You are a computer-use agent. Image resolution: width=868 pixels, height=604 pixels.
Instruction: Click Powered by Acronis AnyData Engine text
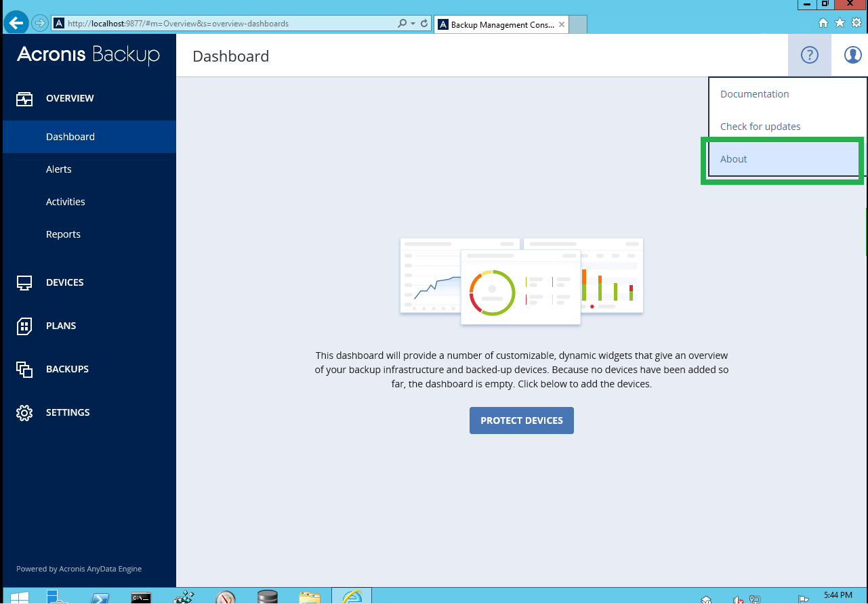click(x=79, y=569)
